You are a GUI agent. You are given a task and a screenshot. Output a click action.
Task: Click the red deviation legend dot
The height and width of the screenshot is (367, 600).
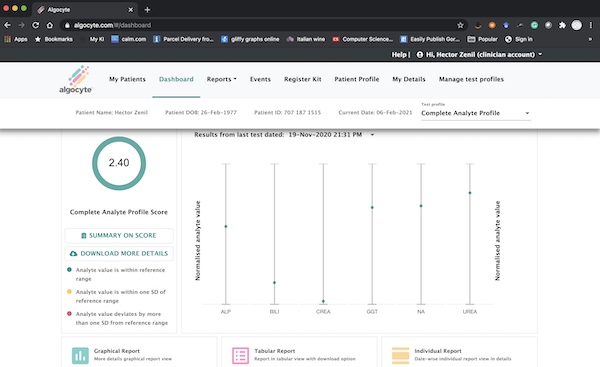pyautogui.click(x=69, y=313)
